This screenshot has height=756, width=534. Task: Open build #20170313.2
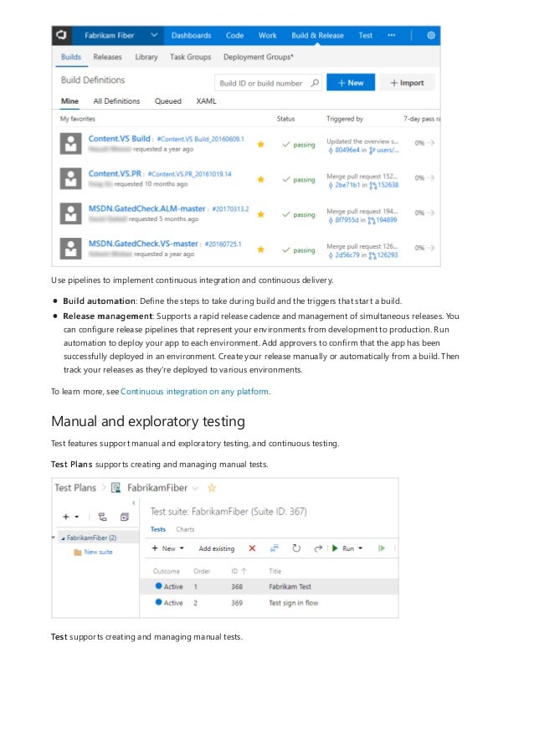point(230,209)
